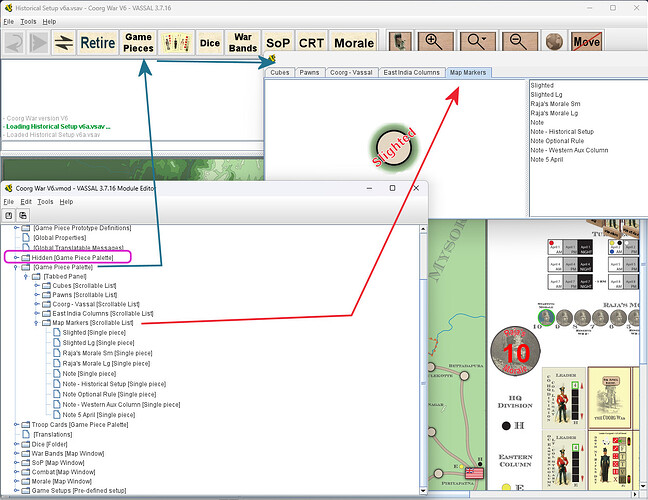
Task: Open the War Bands window button
Action: [243, 43]
